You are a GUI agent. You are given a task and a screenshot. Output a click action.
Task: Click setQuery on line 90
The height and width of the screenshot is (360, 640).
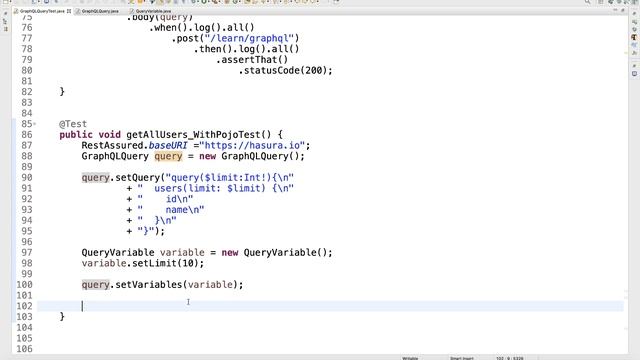pos(138,178)
